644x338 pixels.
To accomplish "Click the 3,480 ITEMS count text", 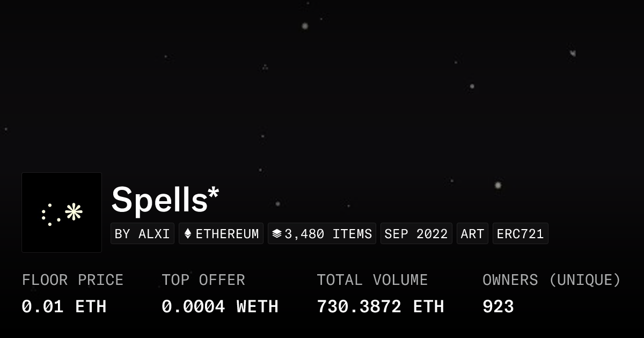I will coord(328,234).
